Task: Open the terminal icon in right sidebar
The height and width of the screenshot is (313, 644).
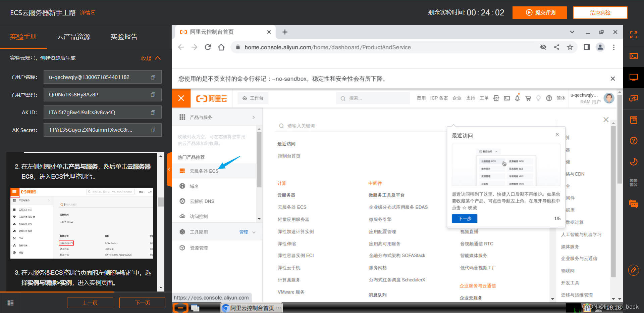Action: pyautogui.click(x=633, y=56)
